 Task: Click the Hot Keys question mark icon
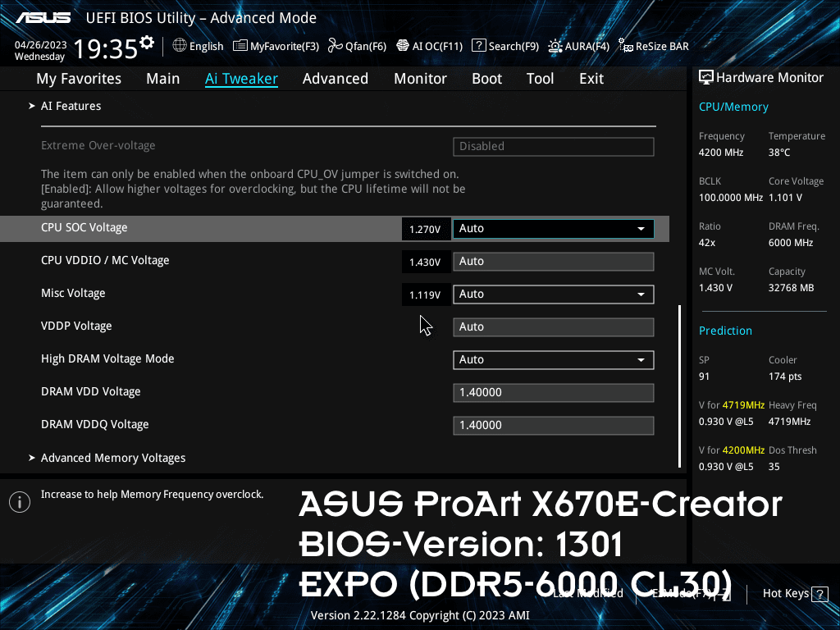(x=819, y=594)
